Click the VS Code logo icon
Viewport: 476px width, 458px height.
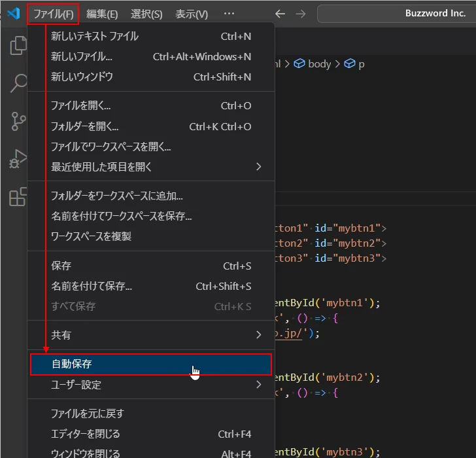(13, 14)
